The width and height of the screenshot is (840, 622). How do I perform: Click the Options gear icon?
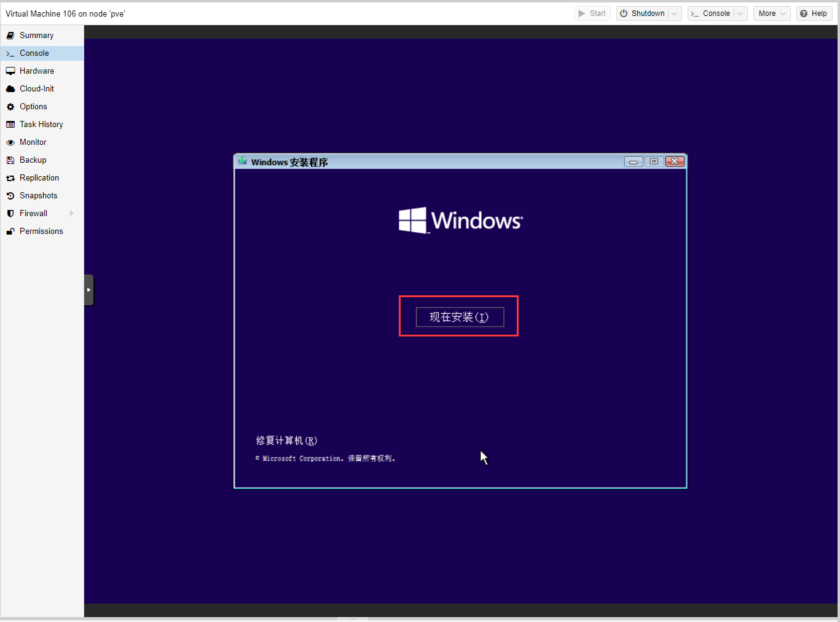[x=10, y=107]
